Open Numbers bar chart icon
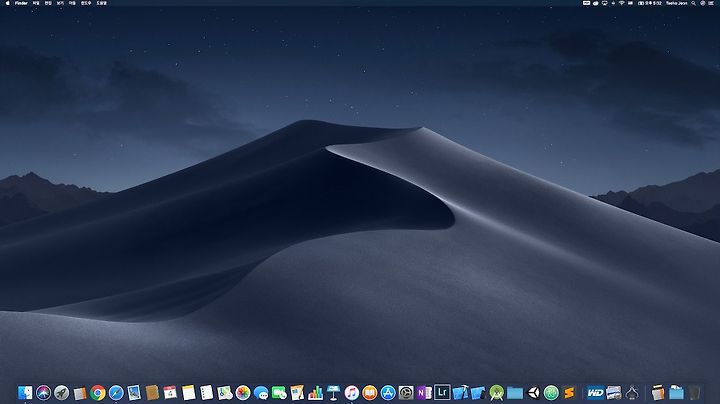The width and height of the screenshot is (720, 404). coord(315,393)
